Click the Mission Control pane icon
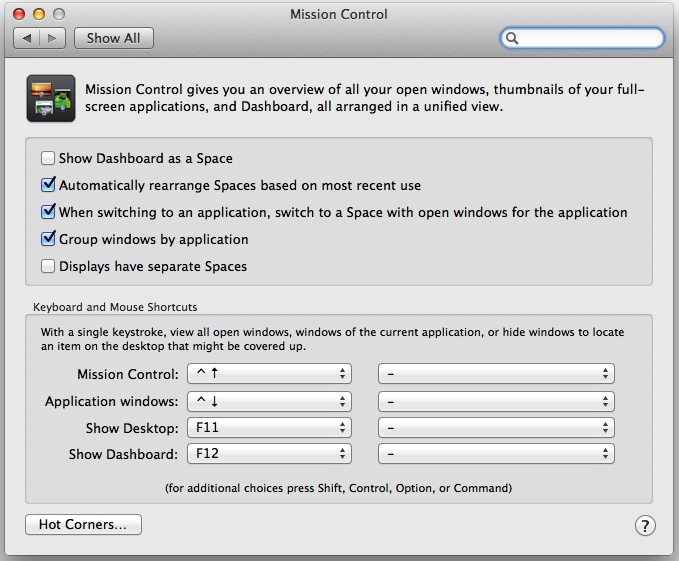The width and height of the screenshot is (679, 561). 51,98
